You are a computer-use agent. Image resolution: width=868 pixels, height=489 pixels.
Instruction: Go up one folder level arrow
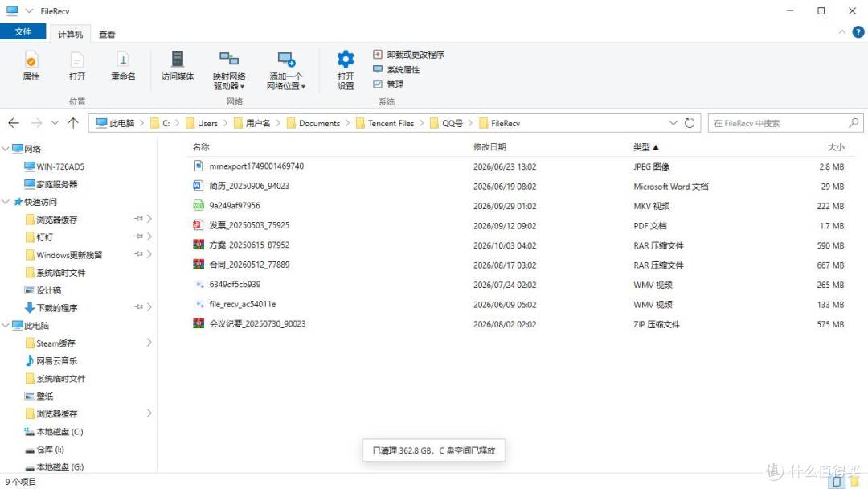tap(73, 123)
